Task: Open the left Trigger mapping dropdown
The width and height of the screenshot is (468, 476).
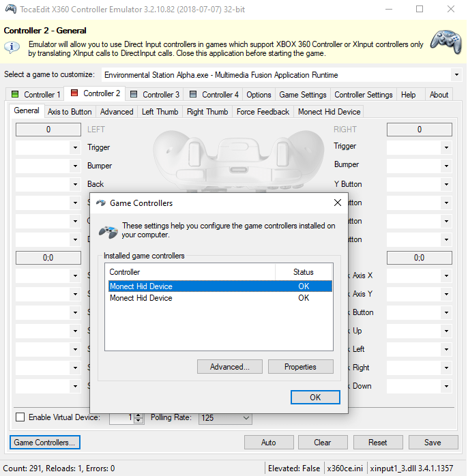Action: click(75, 147)
